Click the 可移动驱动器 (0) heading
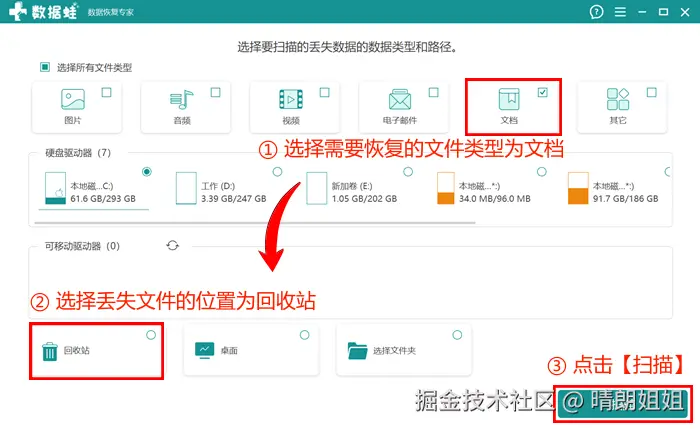 (82, 246)
